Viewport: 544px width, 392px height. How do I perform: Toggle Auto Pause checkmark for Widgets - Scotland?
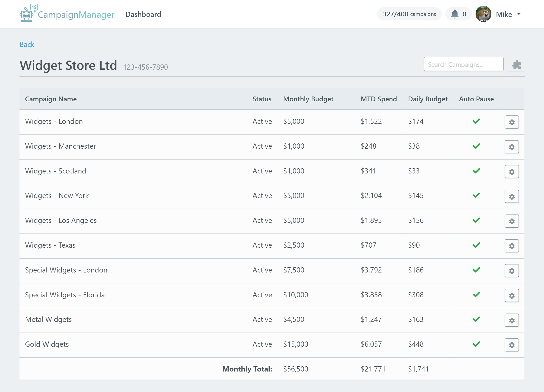coord(476,171)
